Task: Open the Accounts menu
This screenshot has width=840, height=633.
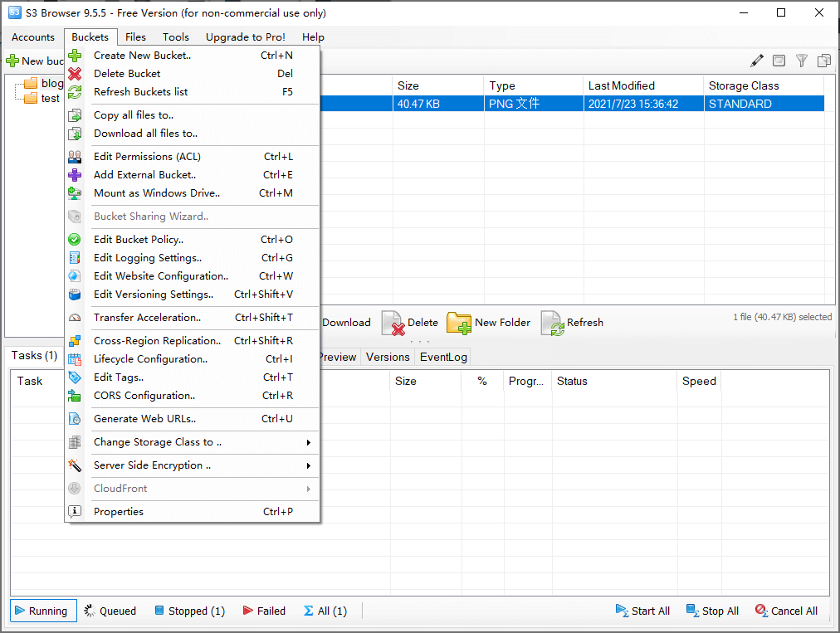Action: (33, 37)
